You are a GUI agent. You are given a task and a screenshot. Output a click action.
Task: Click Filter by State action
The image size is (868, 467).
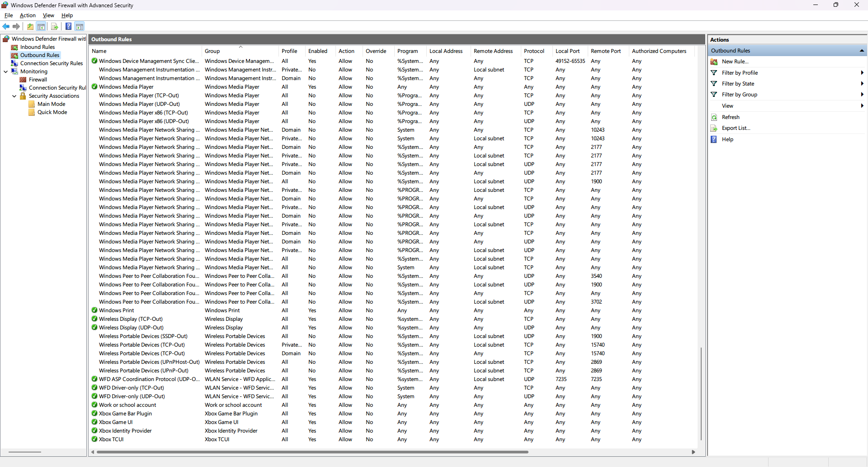coord(738,84)
